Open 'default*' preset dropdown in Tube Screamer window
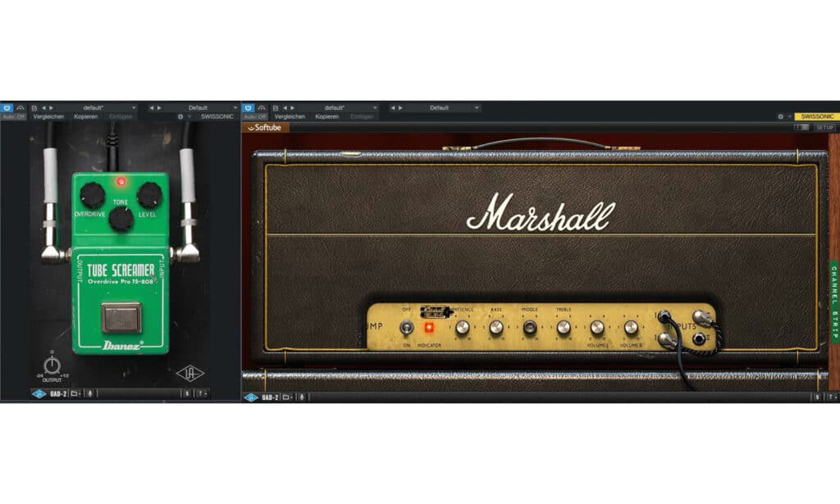Screen dimensions: 840x504 [97, 108]
